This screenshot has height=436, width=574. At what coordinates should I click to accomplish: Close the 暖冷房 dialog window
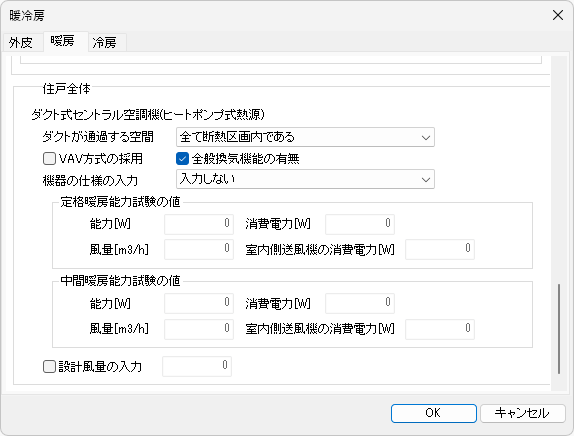(558, 15)
